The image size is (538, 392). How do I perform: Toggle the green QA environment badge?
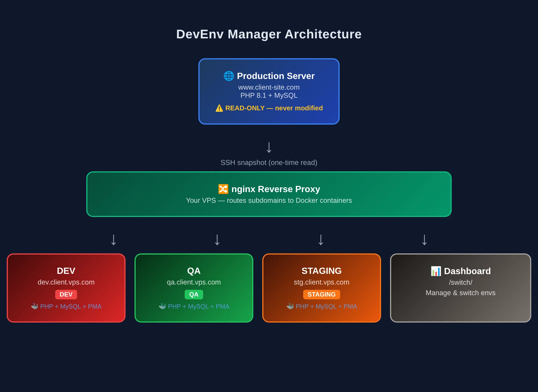coord(194,294)
